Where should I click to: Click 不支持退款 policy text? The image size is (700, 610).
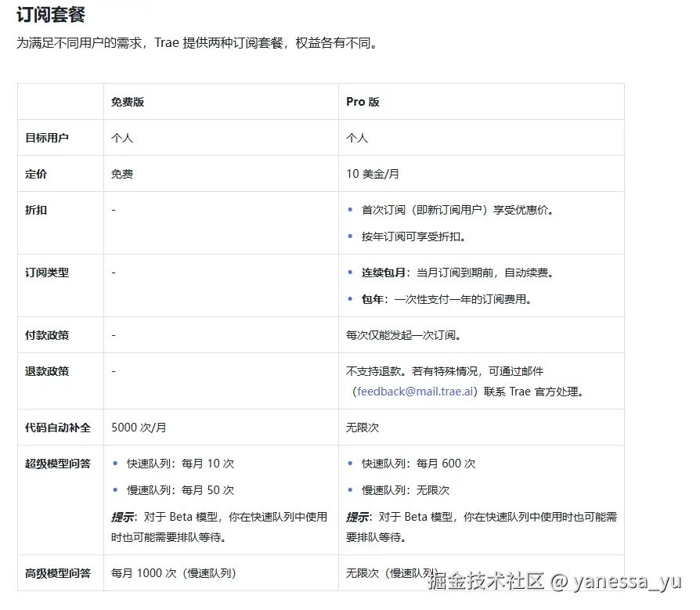(x=466, y=381)
